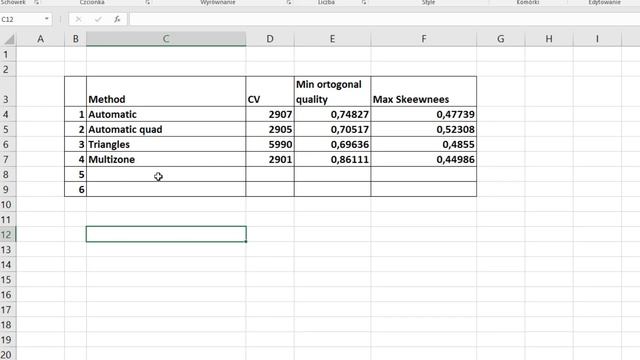This screenshot has width=640, height=360.
Task: Select the 'Automatic quad' cell
Action: (166, 129)
